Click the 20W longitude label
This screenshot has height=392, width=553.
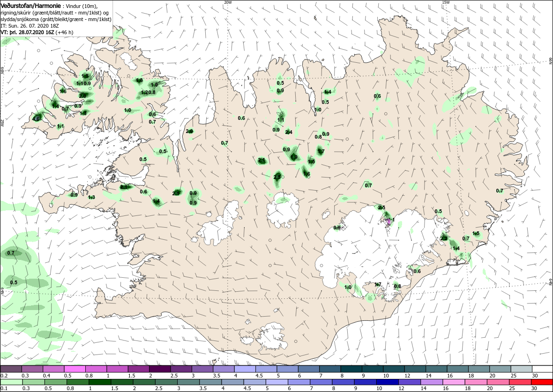(x=228, y=2)
